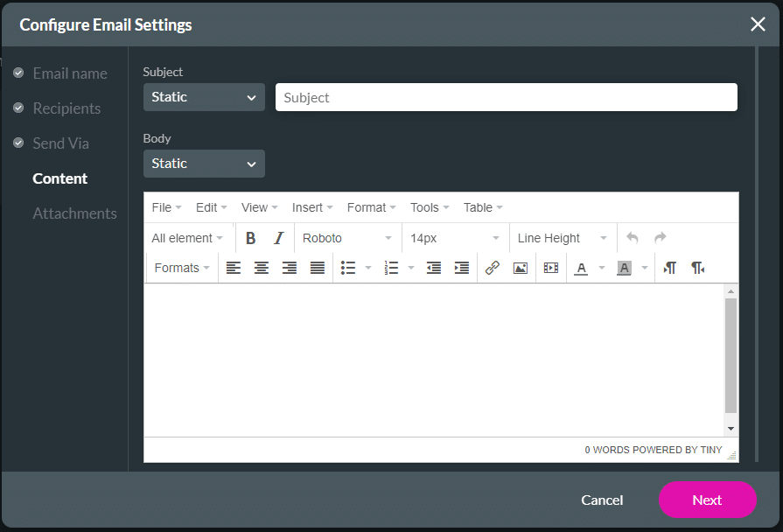The height and width of the screenshot is (532, 783).
Task: Undo the last editor change
Action: pos(633,237)
